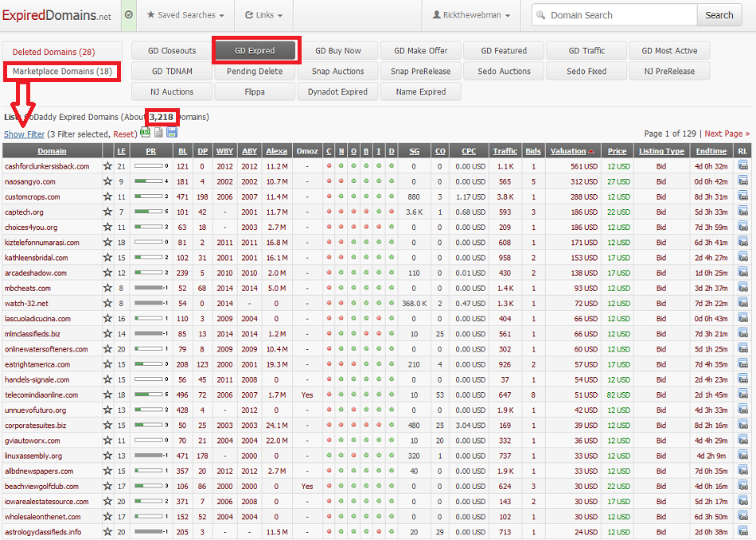
Task: Sort the table by Endtime column
Action: (x=711, y=151)
